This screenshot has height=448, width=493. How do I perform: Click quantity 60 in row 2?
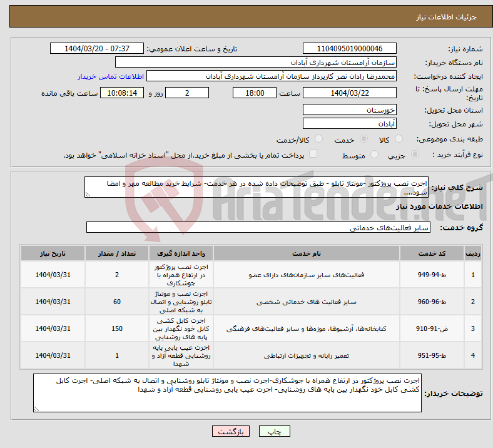pyautogui.click(x=116, y=302)
